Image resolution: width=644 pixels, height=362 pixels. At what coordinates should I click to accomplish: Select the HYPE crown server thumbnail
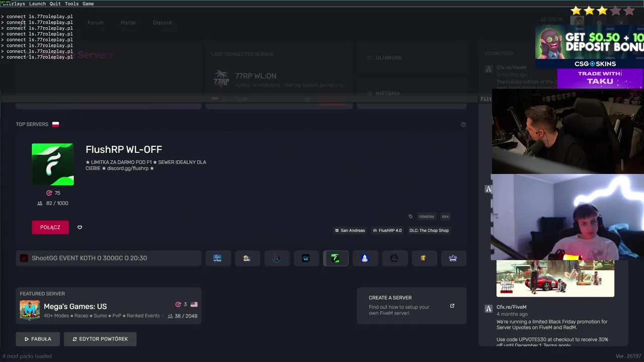[x=453, y=258]
